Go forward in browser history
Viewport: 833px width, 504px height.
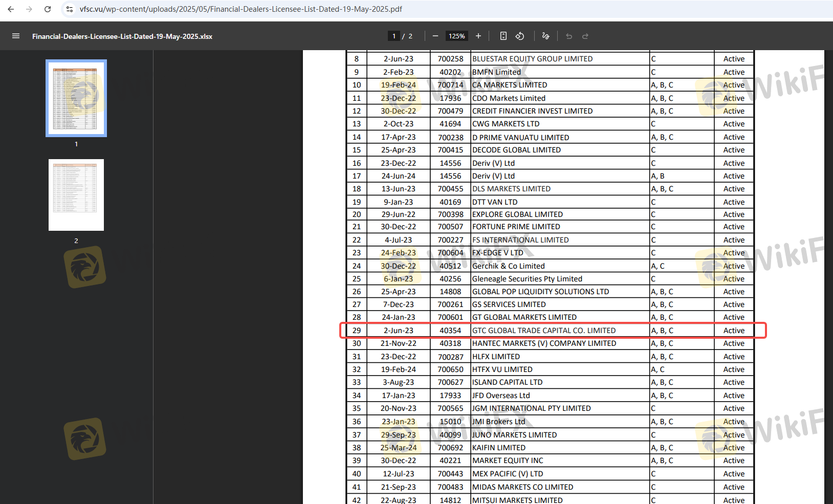point(29,9)
